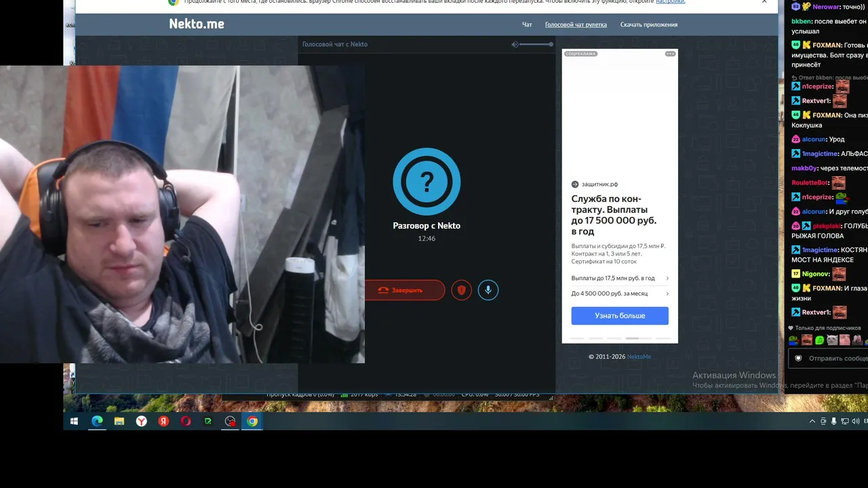Switch to Google Chrome on the taskbar
This screenshot has height=488, width=868.
pos(252,421)
